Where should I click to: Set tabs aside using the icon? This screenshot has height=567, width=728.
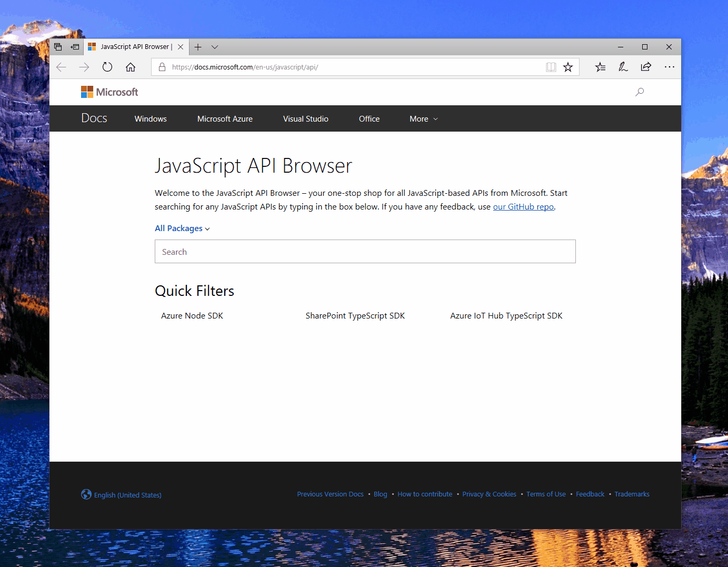pos(75,47)
